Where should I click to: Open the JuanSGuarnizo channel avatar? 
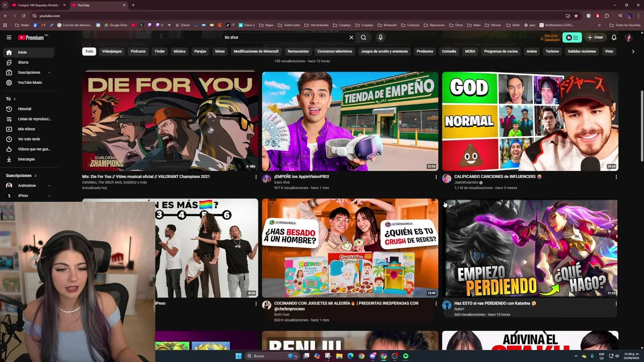447,178
